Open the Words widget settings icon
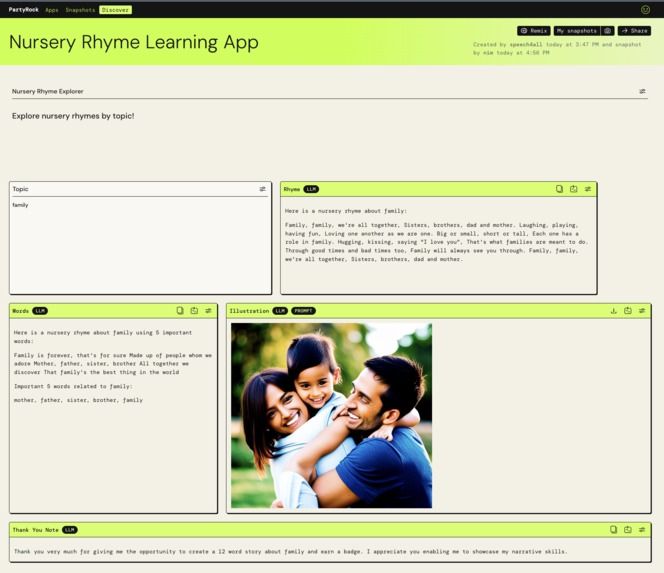Screen dimensions: 664x573 coord(208,310)
